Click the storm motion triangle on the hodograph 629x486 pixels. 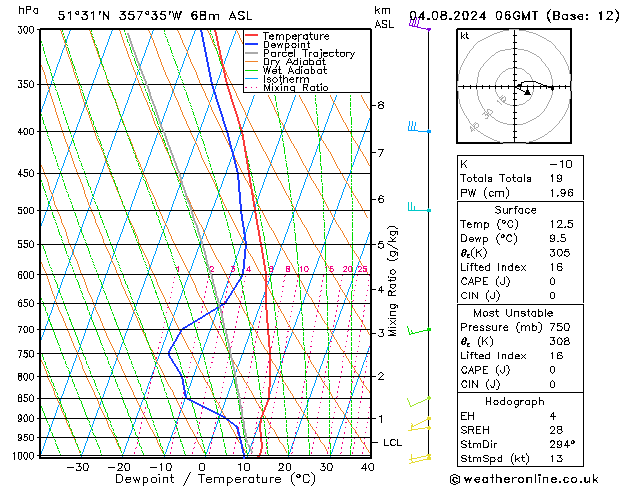click(528, 92)
